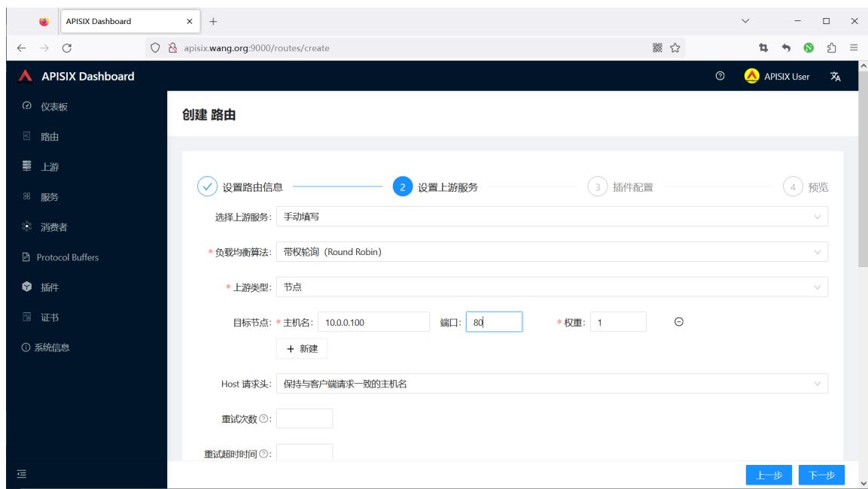Viewport: 868px width, 489px height.
Task: Click the 重试次数 help tooltip icon
Action: (x=263, y=418)
